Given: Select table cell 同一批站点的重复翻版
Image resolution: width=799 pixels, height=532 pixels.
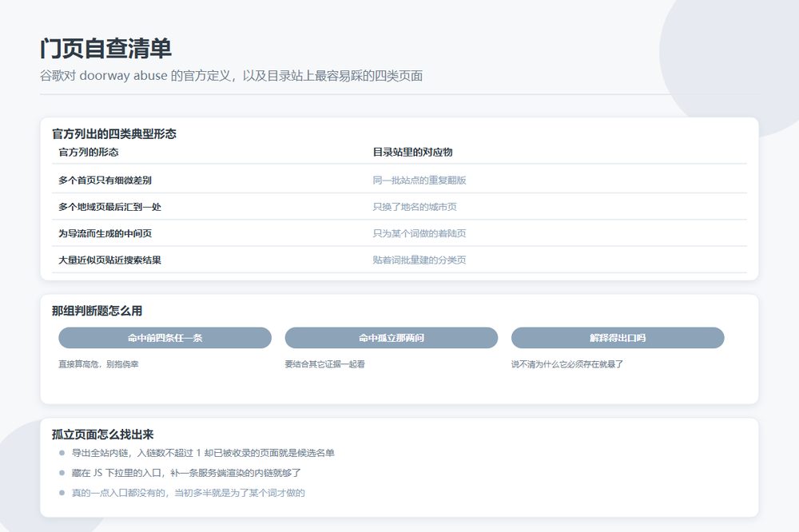Looking at the screenshot, I should point(419,180).
